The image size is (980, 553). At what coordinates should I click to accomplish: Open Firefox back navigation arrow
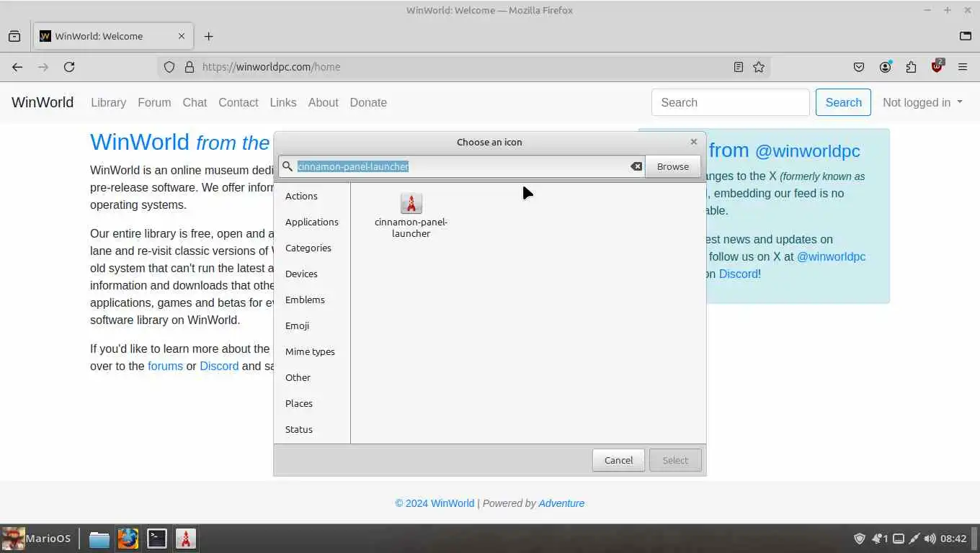17,67
